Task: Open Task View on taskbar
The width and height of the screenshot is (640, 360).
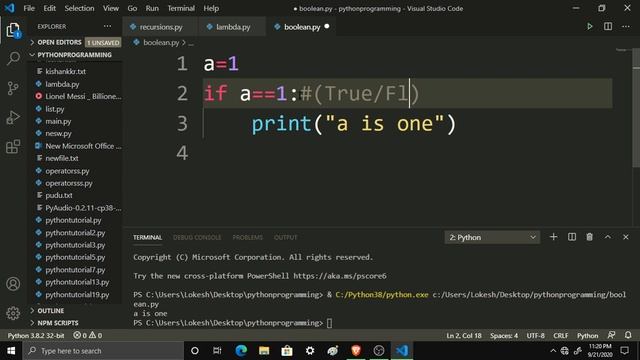Action: 217,351
